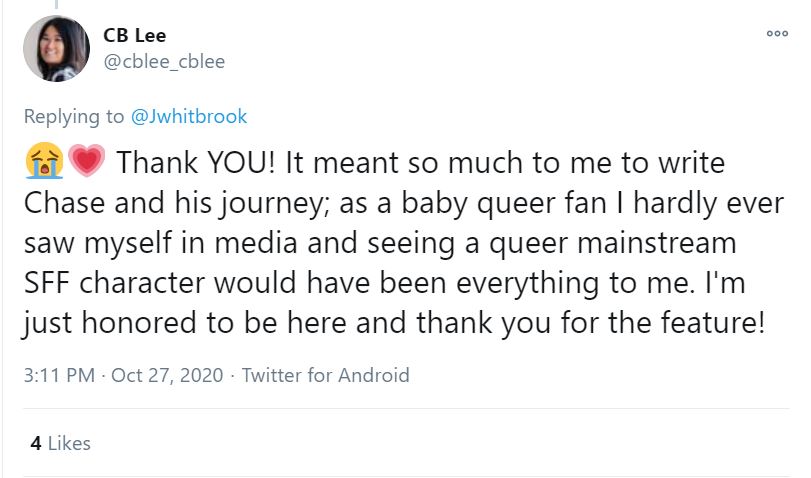Open the tweet's more options menu

pos(777,33)
